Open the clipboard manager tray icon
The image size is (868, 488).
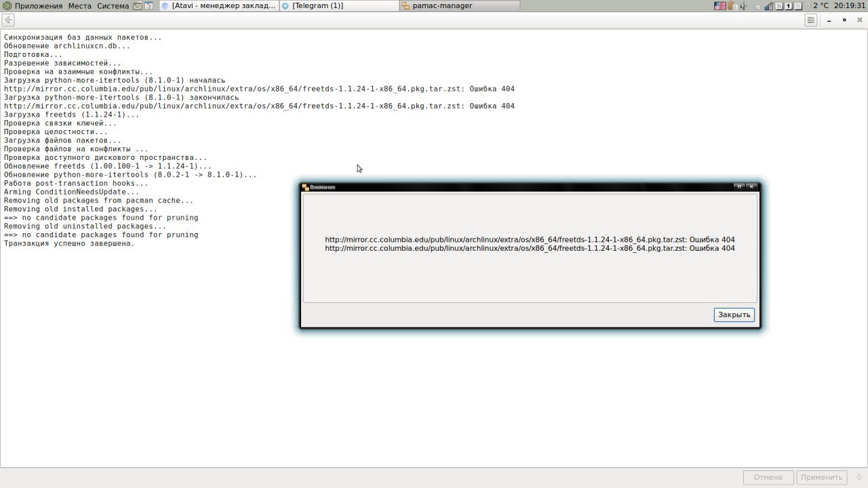(732, 5)
